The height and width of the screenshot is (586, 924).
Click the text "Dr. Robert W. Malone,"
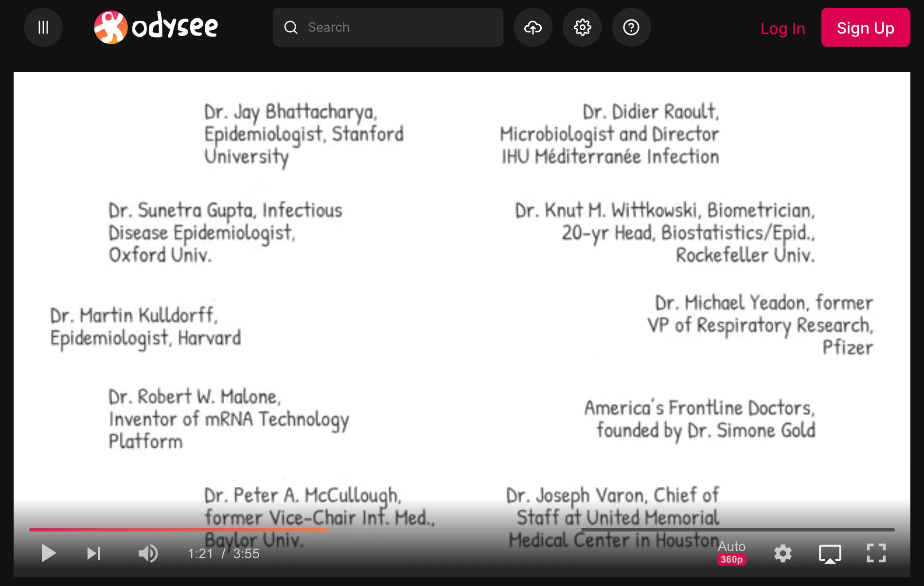pos(195,397)
